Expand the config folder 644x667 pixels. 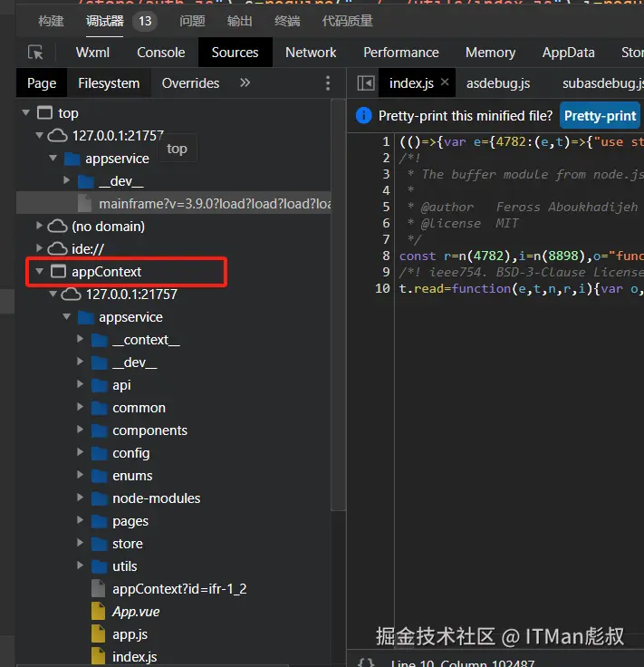point(80,451)
